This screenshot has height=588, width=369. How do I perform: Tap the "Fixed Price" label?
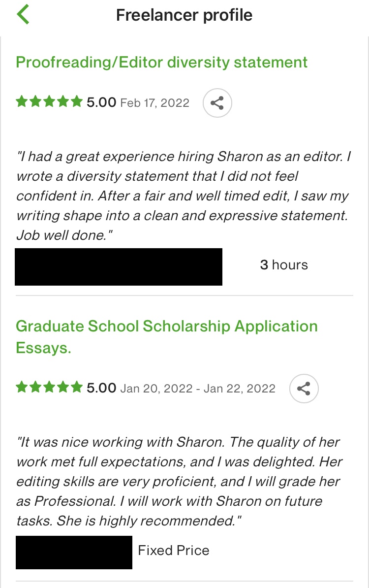tap(174, 551)
